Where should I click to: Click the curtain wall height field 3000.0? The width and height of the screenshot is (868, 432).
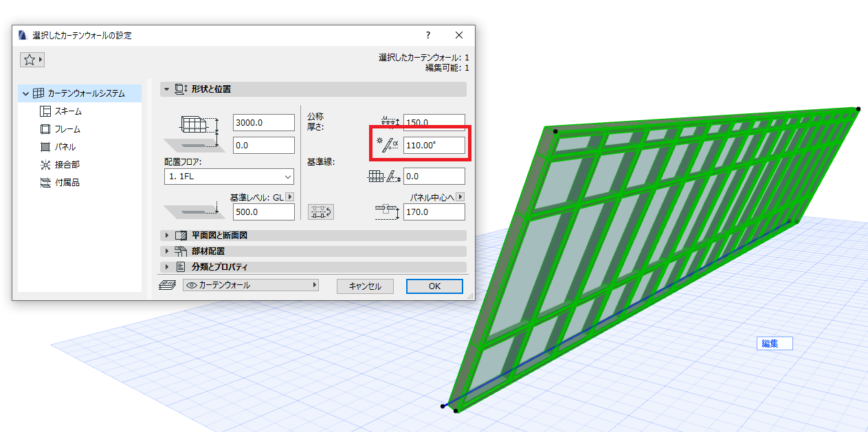pyautogui.click(x=264, y=123)
